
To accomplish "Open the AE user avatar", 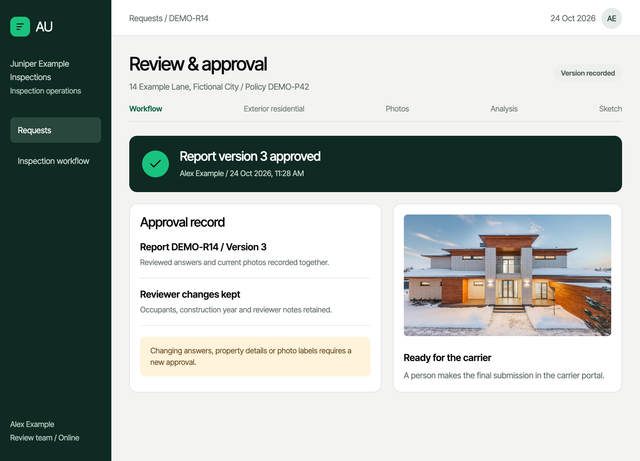I will point(611,18).
